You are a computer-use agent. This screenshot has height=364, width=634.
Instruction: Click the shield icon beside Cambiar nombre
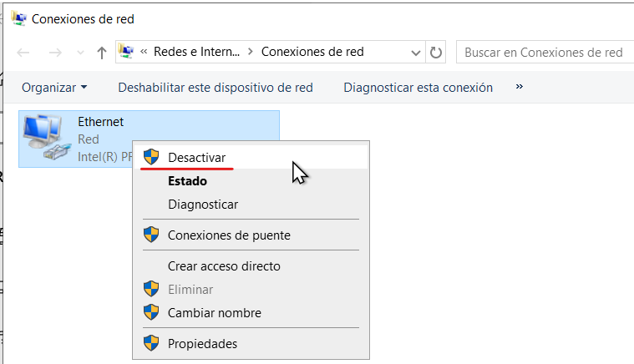tap(151, 313)
